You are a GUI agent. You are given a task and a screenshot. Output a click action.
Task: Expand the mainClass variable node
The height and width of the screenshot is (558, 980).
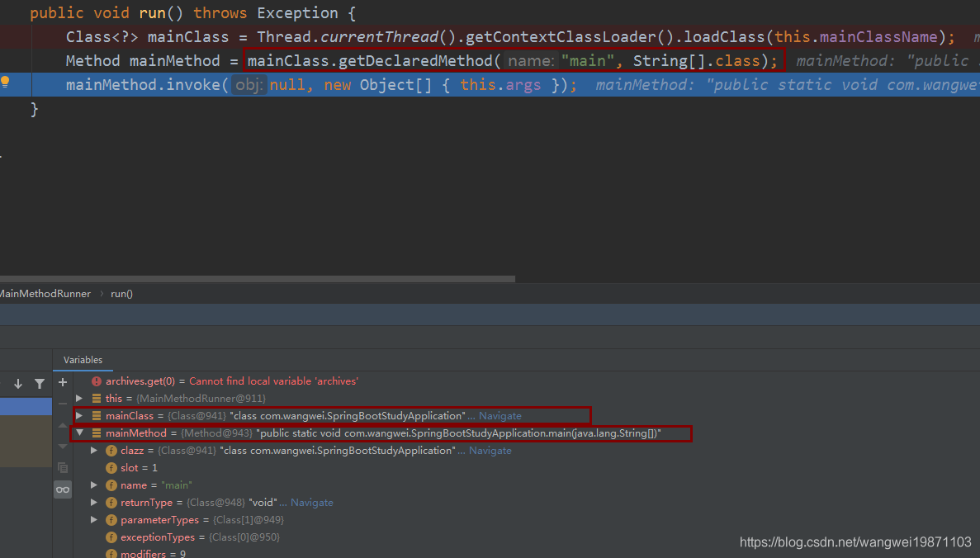[79, 415]
